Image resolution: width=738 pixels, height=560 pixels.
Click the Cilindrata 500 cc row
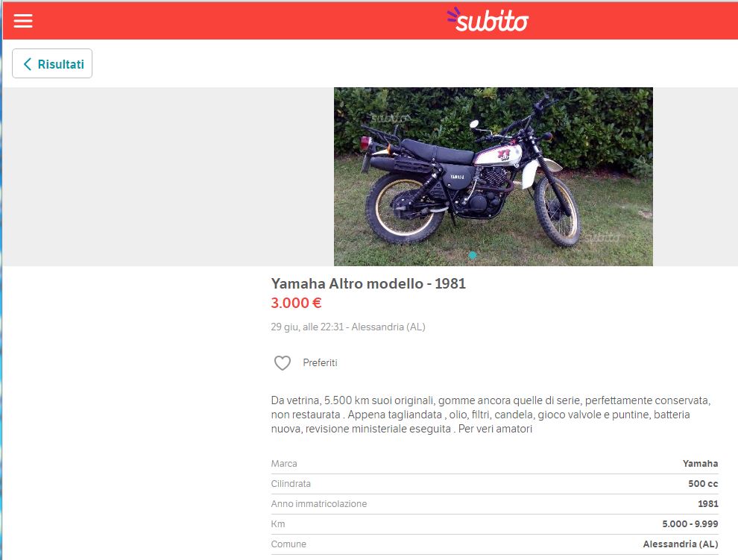(x=495, y=484)
